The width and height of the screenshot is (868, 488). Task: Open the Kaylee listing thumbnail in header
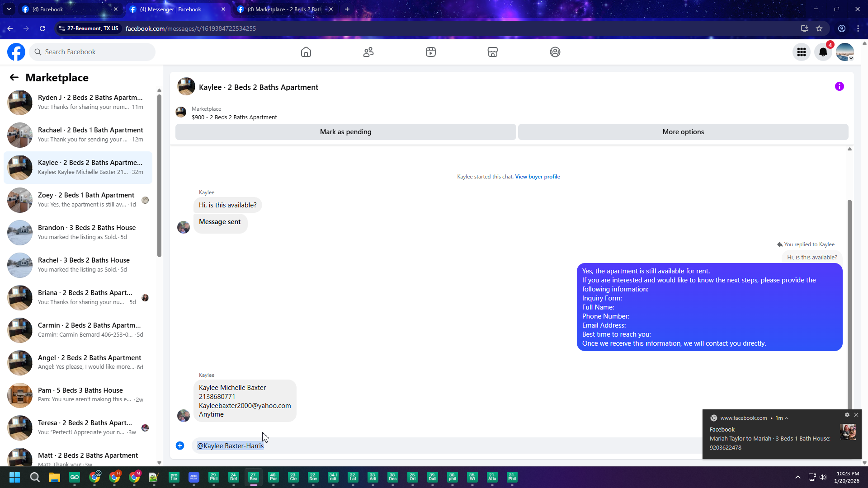pyautogui.click(x=186, y=86)
